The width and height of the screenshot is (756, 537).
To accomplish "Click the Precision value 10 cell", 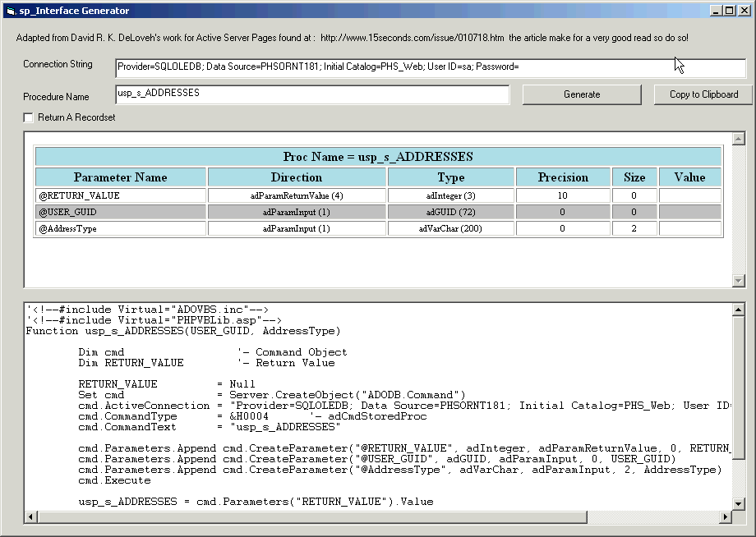I will 563,195.
